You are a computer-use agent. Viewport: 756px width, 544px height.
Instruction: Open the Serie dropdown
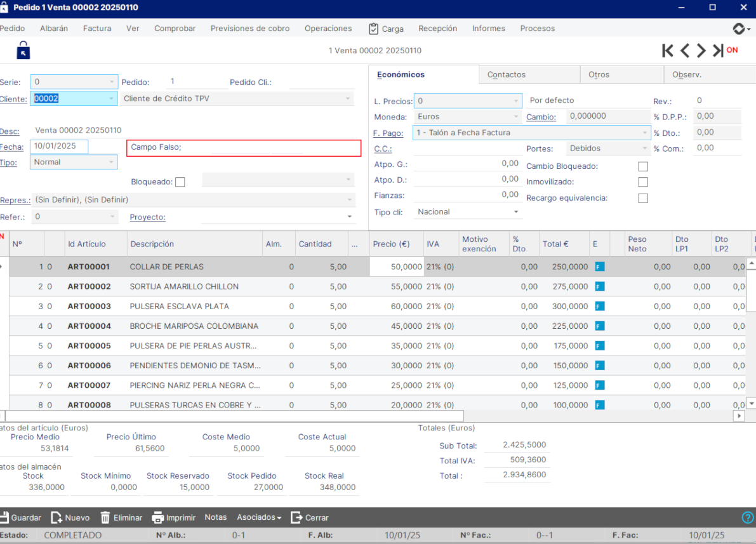pos(111,82)
